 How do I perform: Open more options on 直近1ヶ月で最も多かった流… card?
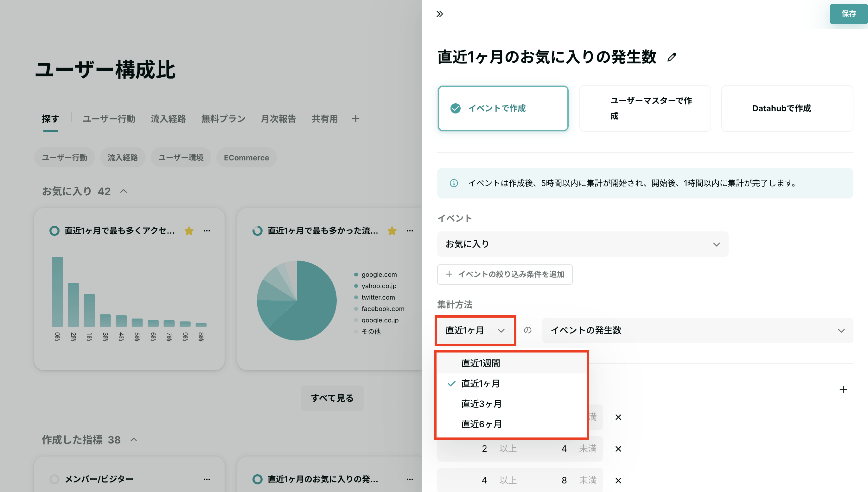click(410, 231)
